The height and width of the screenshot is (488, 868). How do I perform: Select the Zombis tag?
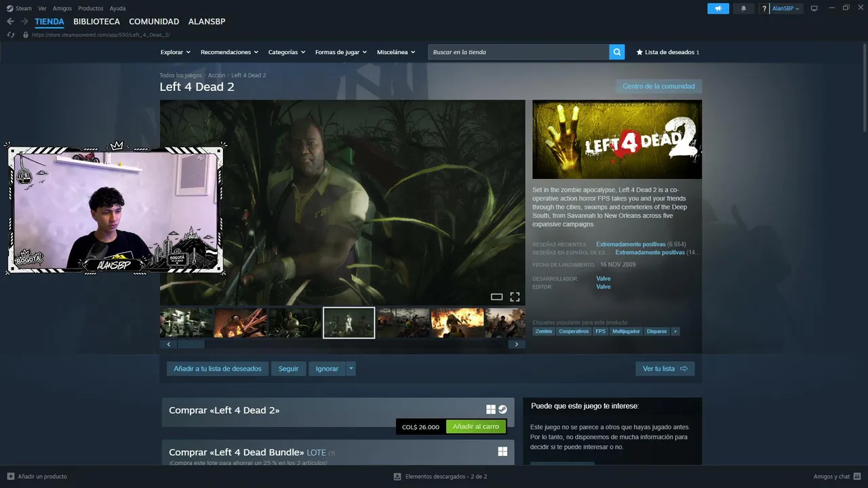(x=544, y=331)
